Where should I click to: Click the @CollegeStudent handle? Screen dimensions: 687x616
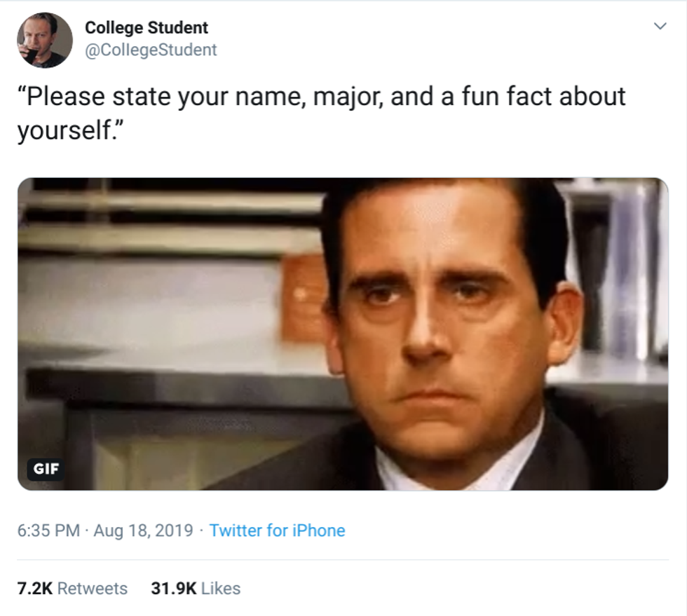pos(151,50)
